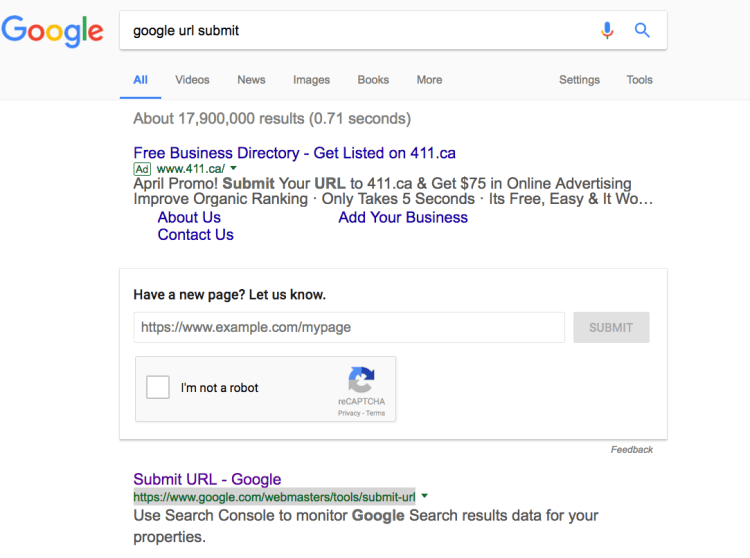This screenshot has height=558, width=750.
Task: Open the More search categories menu
Action: coord(429,80)
